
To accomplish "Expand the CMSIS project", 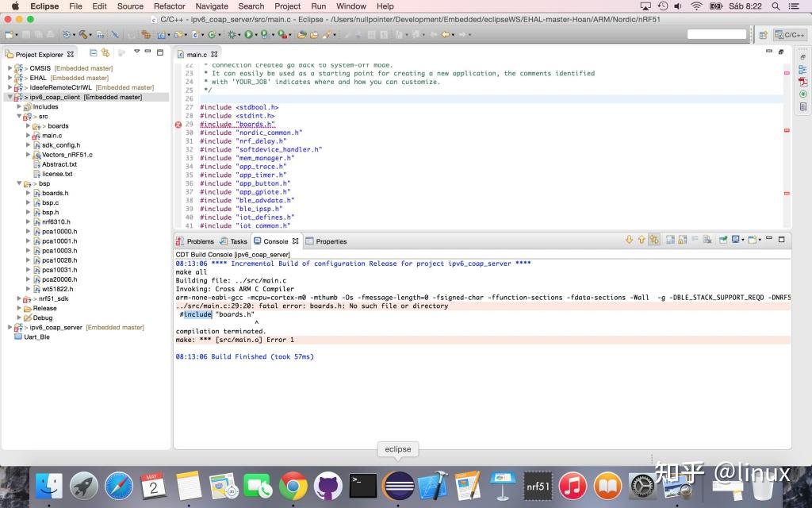I will 10,68.
